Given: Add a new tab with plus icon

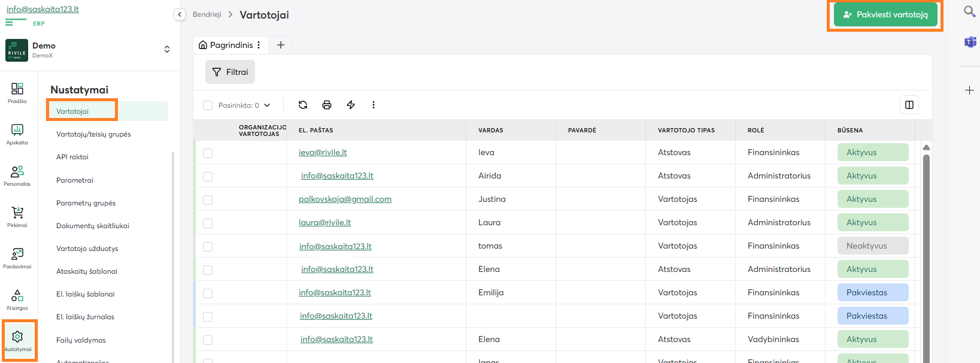Looking at the screenshot, I should pyautogui.click(x=280, y=45).
